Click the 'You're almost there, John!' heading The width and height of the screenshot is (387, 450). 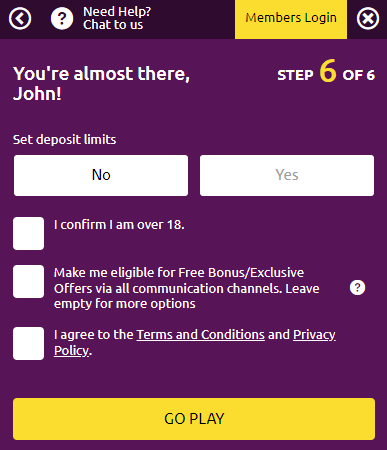click(x=101, y=83)
